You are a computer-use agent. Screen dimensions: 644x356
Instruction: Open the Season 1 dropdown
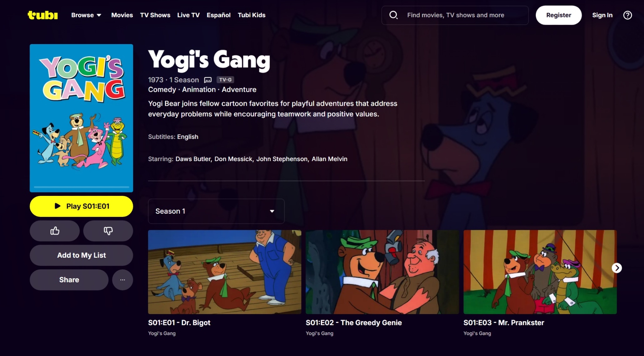click(x=216, y=211)
